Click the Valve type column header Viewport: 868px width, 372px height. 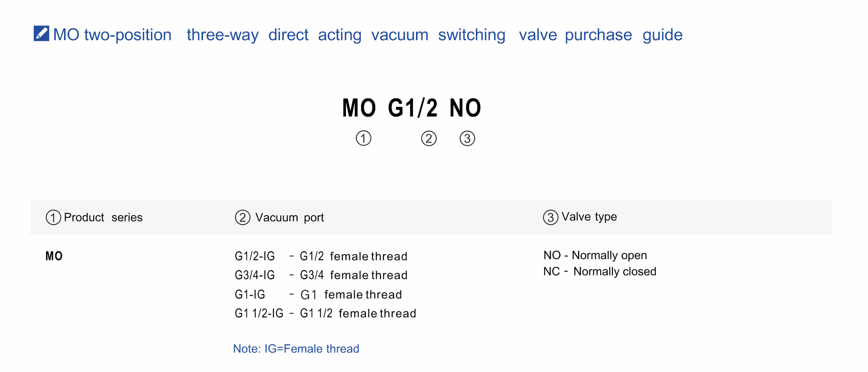pos(589,217)
